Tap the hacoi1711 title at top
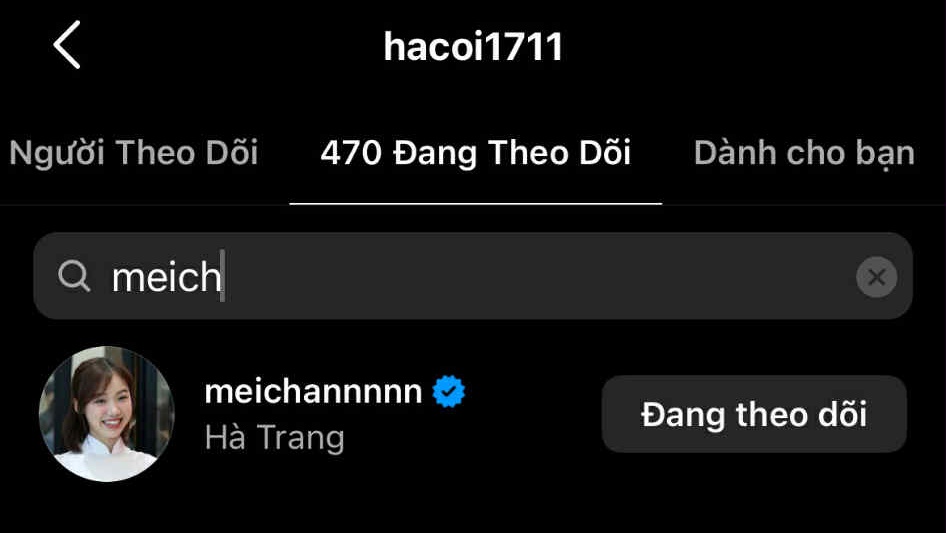The width and height of the screenshot is (946, 533). 473,46
